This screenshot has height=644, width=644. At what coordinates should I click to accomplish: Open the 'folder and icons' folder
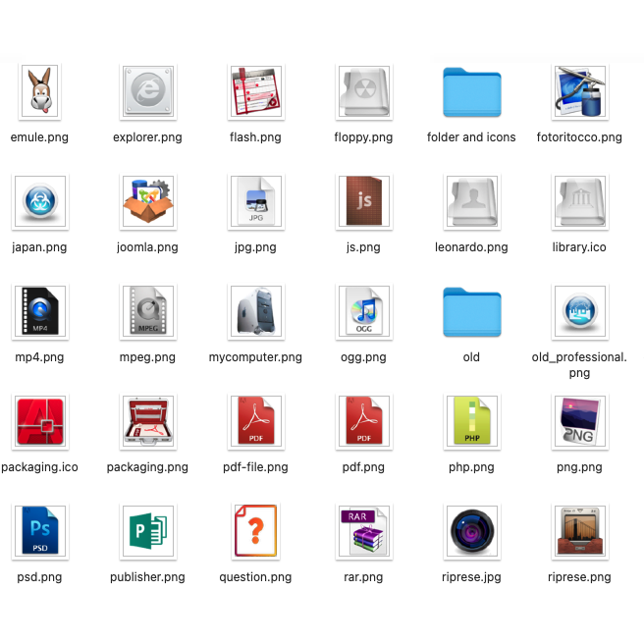click(x=472, y=92)
